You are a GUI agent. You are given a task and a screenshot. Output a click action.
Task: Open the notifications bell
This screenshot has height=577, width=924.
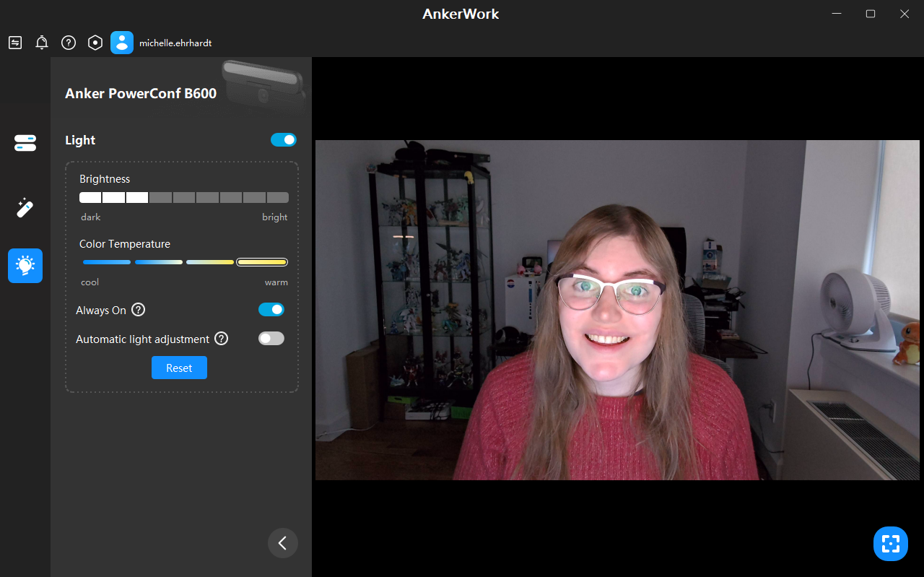point(42,43)
